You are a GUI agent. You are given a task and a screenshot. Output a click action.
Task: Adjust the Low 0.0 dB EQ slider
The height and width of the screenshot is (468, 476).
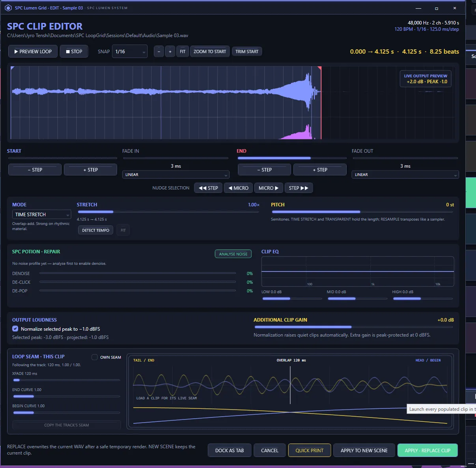[x=292, y=299]
